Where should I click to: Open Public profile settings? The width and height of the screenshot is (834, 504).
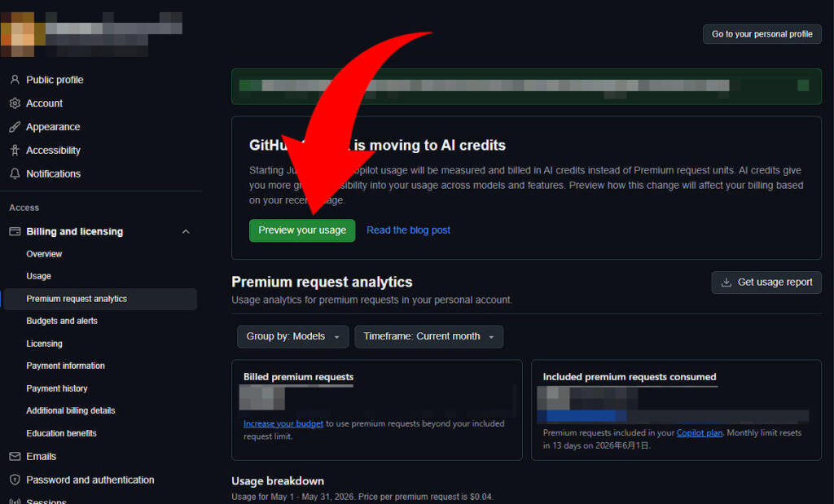pos(55,80)
